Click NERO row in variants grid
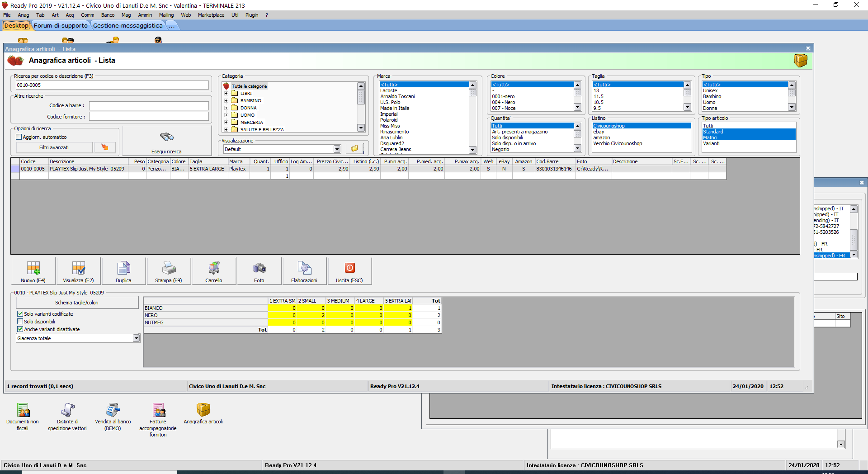 292,315
